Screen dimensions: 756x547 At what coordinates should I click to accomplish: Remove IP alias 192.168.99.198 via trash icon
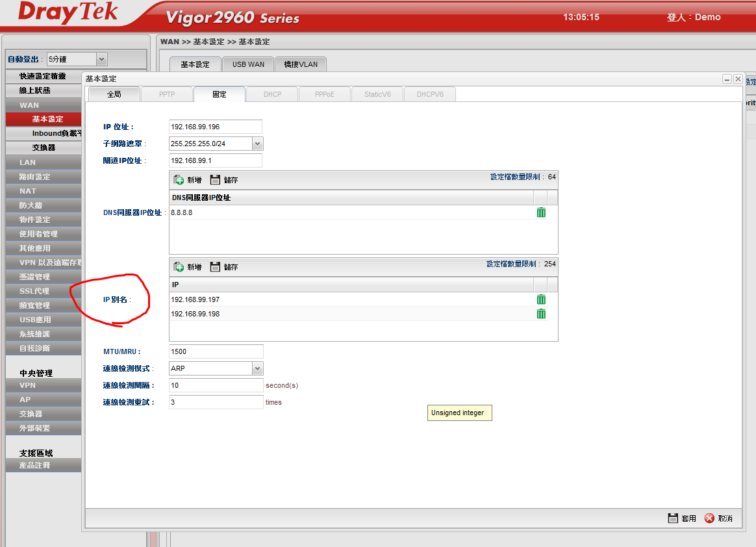pos(541,314)
